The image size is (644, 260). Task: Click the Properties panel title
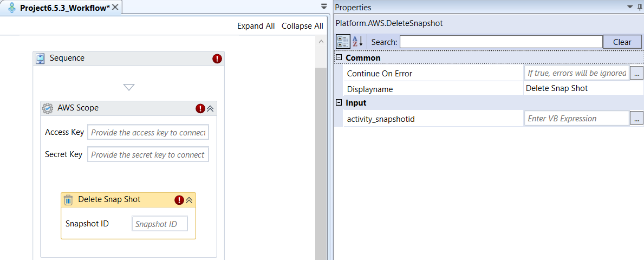click(x=353, y=8)
